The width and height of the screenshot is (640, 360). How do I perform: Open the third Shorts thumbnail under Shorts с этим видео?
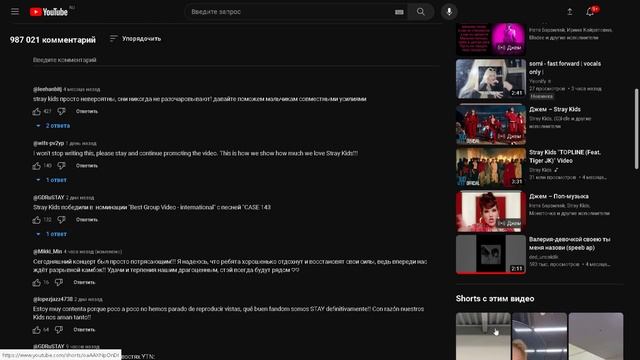tap(596, 336)
